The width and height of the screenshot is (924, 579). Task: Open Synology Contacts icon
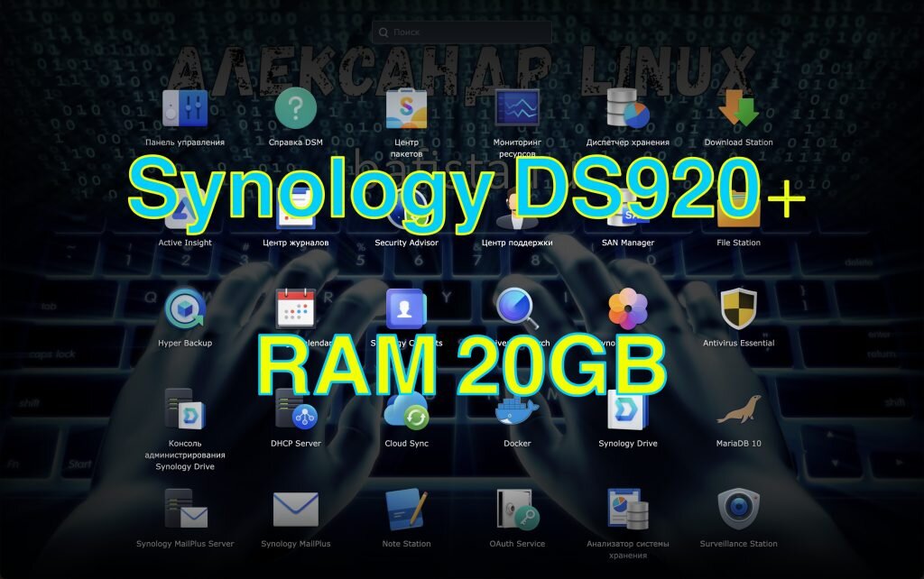pos(407,309)
